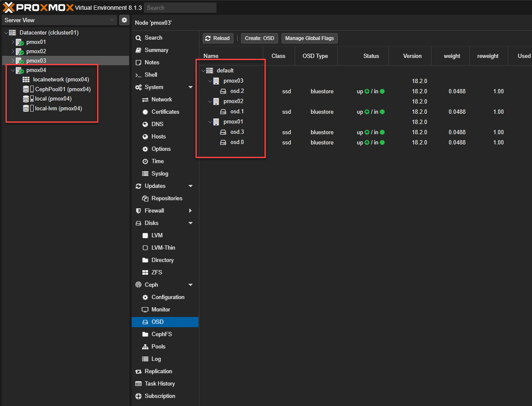The height and width of the screenshot is (406, 532).
Task: Click the gear icon beside Server View
Action: [124, 20]
